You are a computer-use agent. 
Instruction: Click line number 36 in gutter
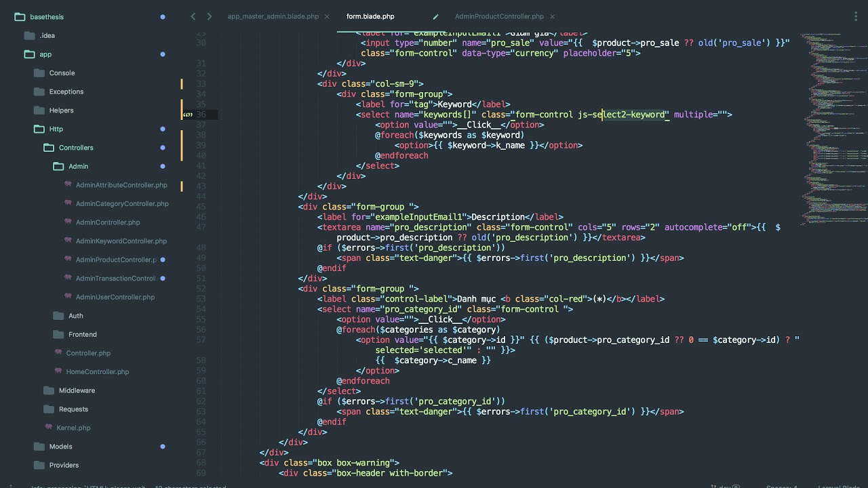click(x=201, y=115)
